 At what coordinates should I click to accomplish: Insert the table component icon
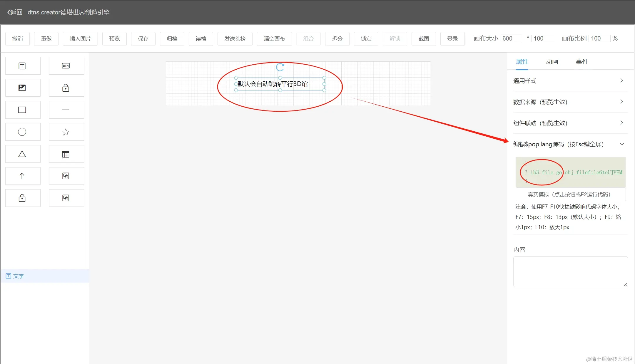point(66,154)
